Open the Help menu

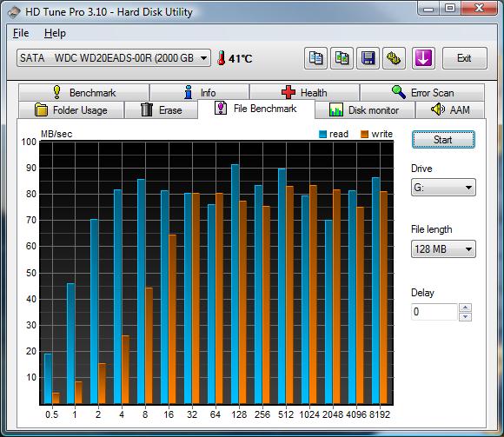55,33
